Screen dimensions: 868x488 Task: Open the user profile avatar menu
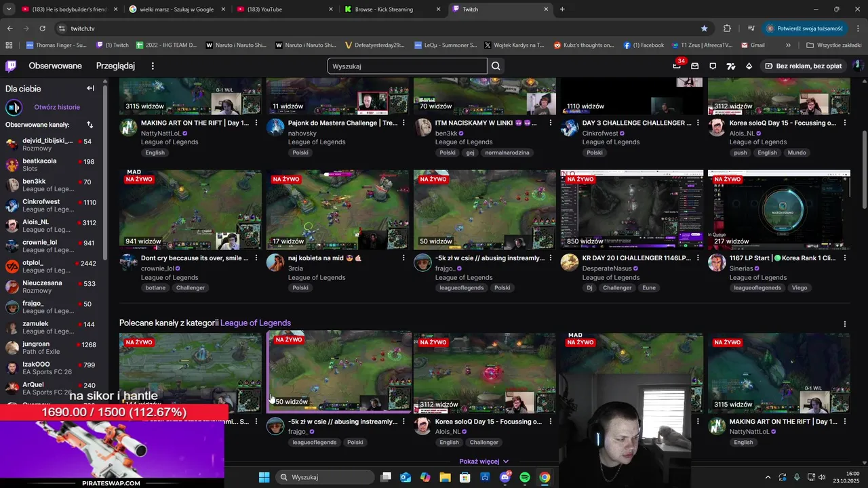[x=857, y=66]
